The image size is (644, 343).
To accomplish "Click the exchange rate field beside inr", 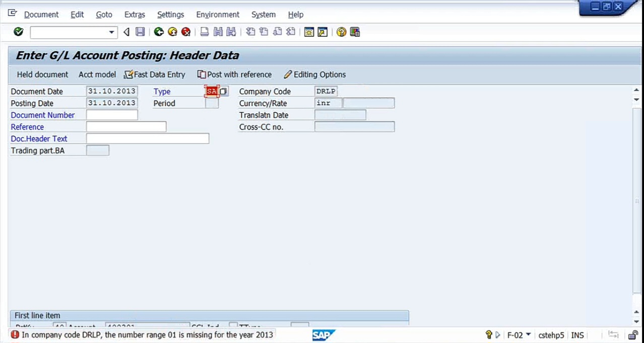I will click(369, 103).
